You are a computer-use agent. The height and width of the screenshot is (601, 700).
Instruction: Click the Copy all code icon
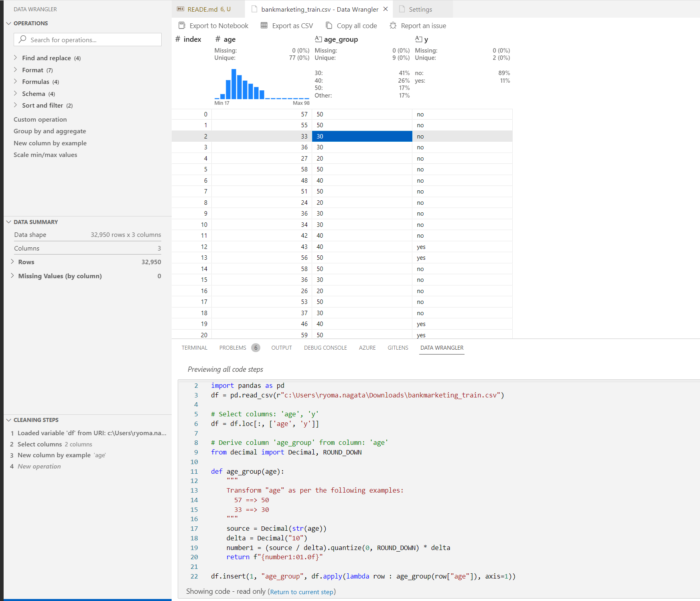(329, 25)
